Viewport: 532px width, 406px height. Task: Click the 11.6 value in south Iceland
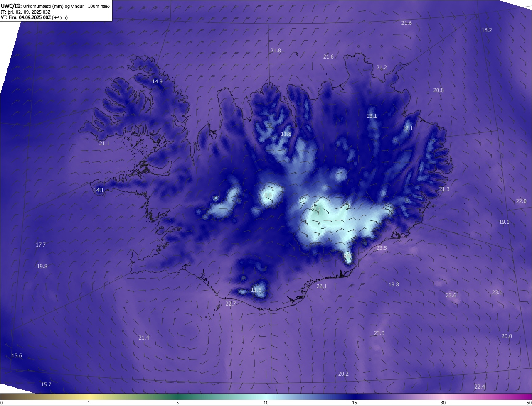[256, 290]
